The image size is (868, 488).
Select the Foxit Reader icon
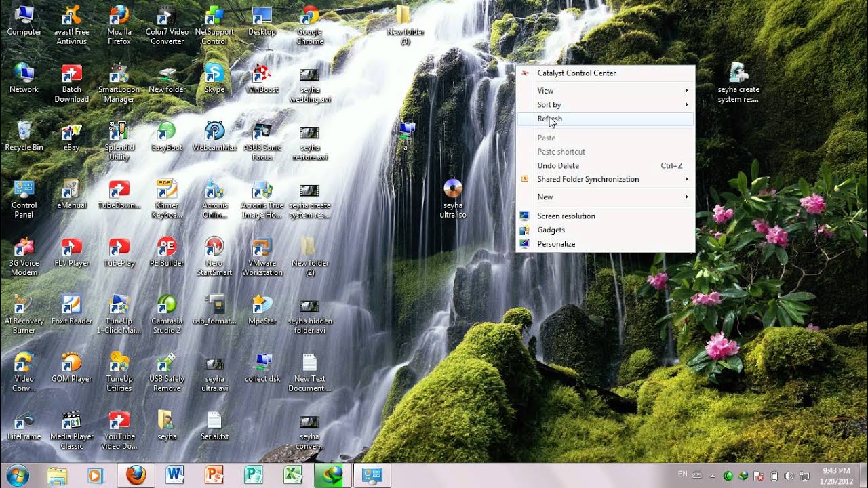click(71, 309)
